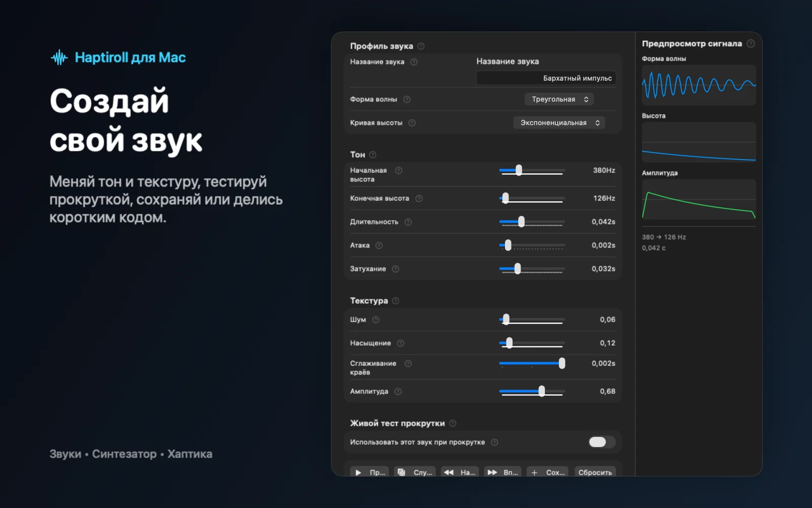This screenshot has width=812, height=508.
Task: Click the Длительность slider
Action: 532,222
